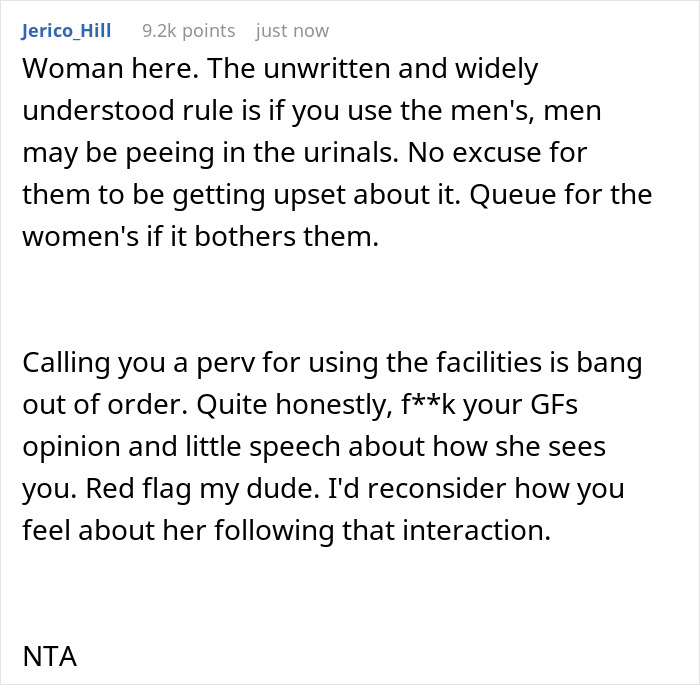Open the Jerico_Hill user profile link
This screenshot has width=700, height=685.
point(66,31)
